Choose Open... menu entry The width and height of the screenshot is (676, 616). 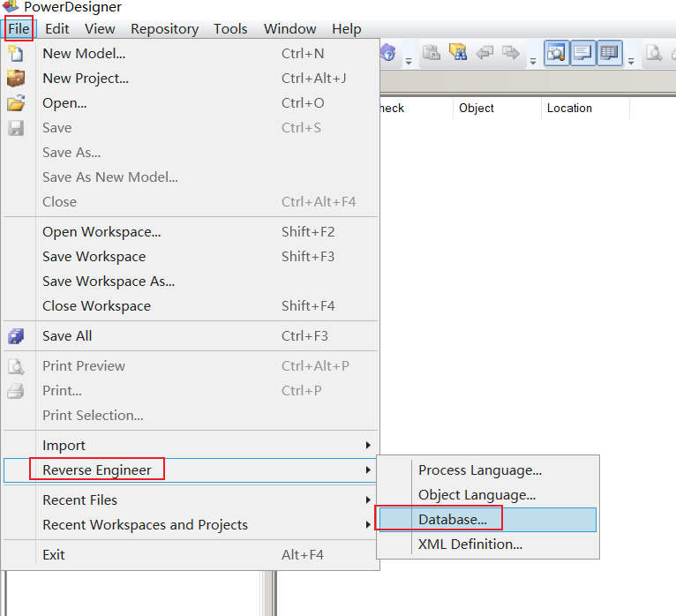(x=191, y=103)
